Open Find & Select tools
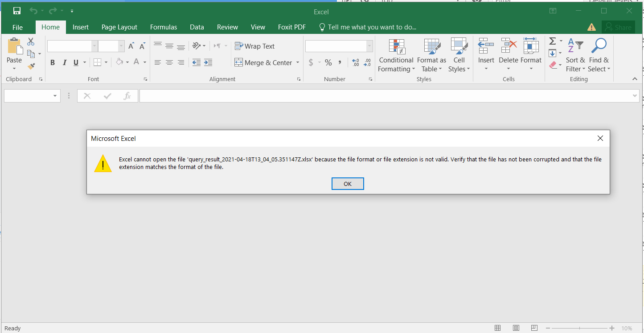Image resolution: width=644 pixels, height=333 pixels. (599, 55)
